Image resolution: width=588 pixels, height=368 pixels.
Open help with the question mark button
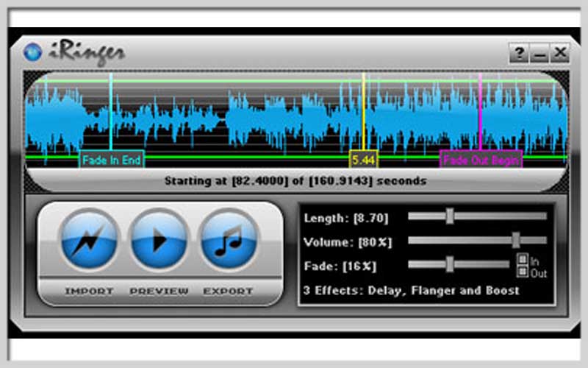[x=519, y=53]
